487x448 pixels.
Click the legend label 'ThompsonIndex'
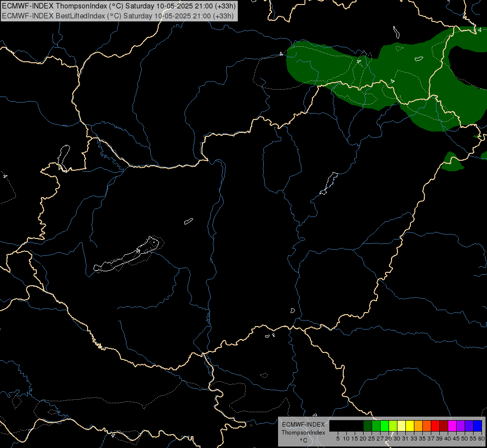point(303,433)
